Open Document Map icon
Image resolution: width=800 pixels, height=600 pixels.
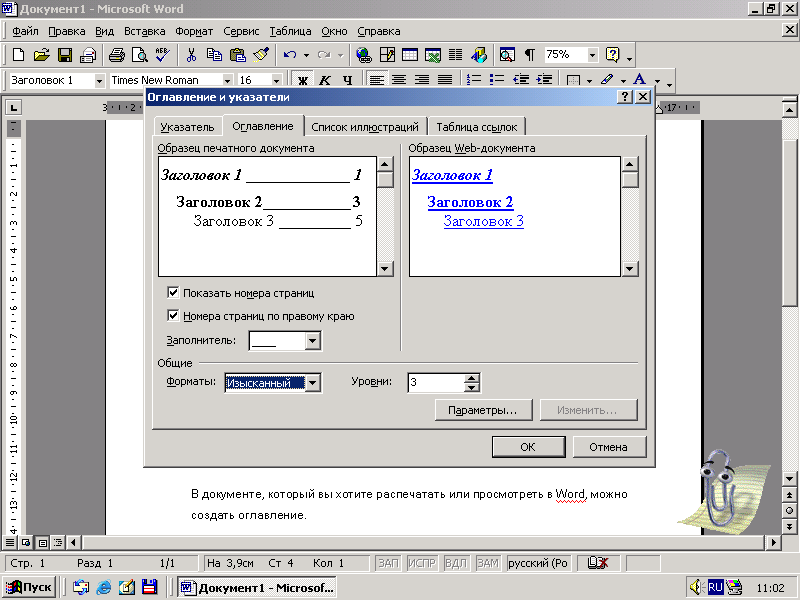(x=507, y=55)
